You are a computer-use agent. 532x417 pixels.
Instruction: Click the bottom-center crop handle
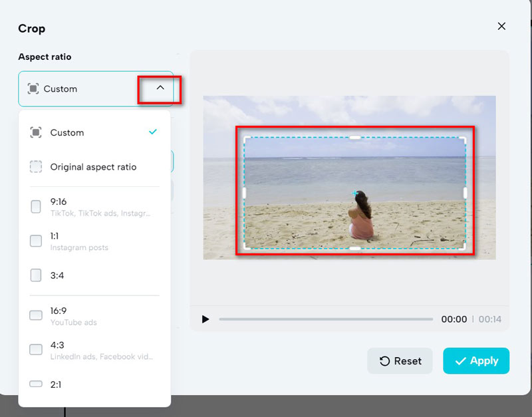point(355,249)
